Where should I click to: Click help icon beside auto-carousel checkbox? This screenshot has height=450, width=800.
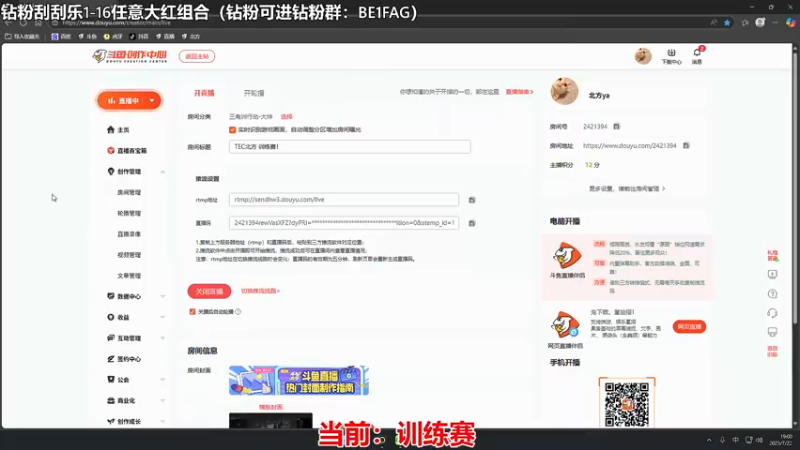[x=238, y=312]
